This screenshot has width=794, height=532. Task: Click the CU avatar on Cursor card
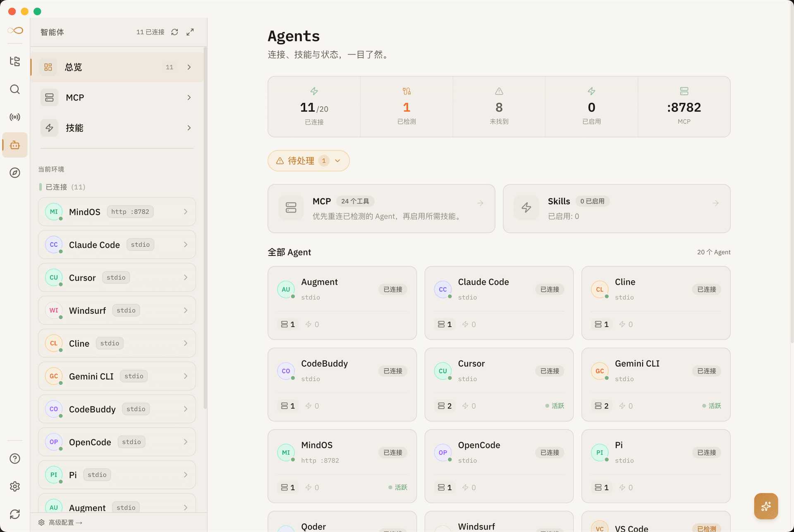pos(443,371)
